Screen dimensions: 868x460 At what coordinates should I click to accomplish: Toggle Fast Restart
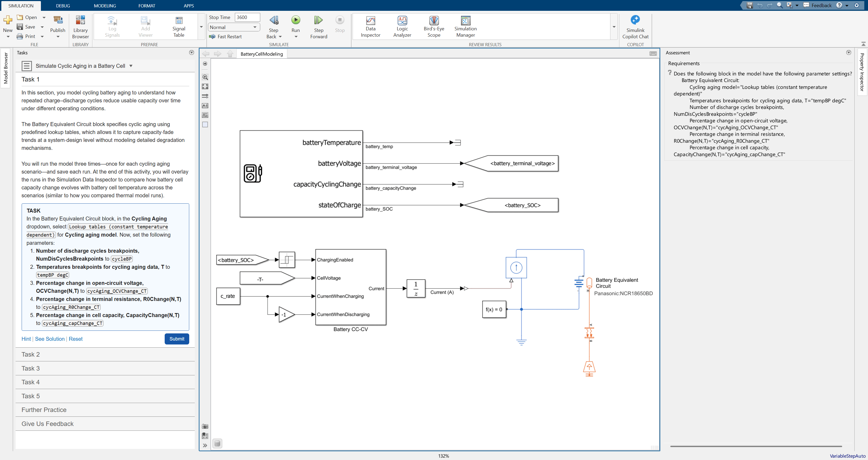[x=225, y=36]
